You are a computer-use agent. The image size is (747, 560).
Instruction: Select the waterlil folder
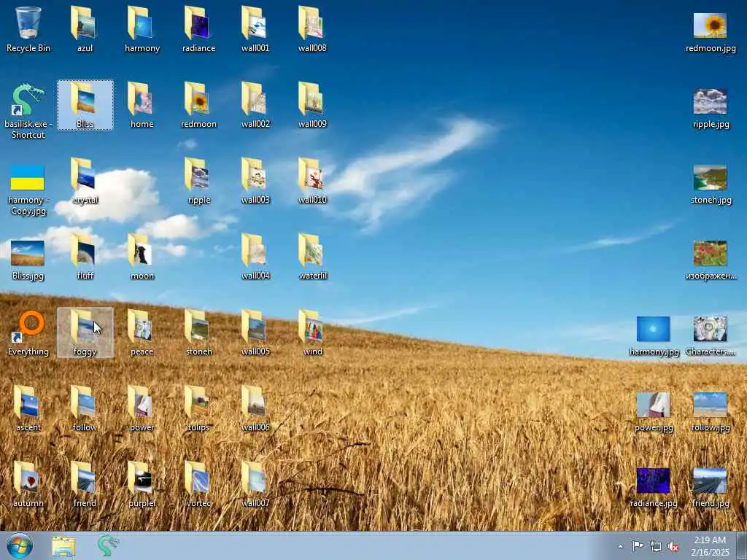coord(312,257)
